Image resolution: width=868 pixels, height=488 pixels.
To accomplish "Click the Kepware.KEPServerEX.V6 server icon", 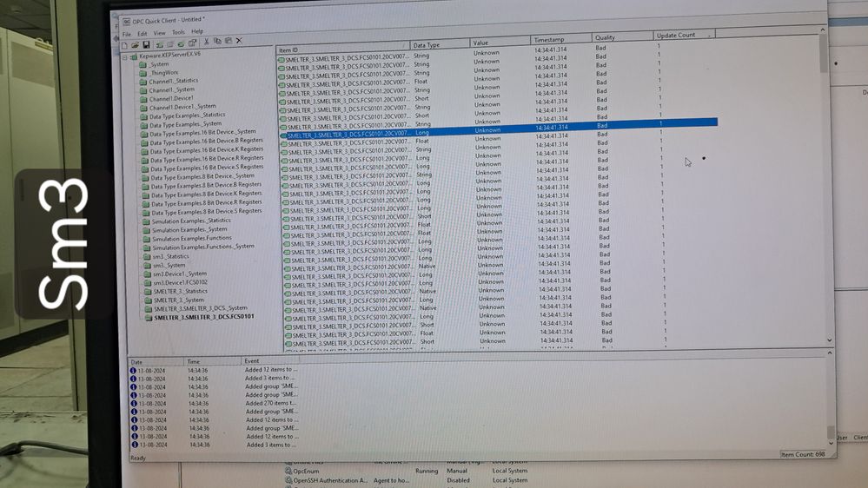I will [x=134, y=57].
